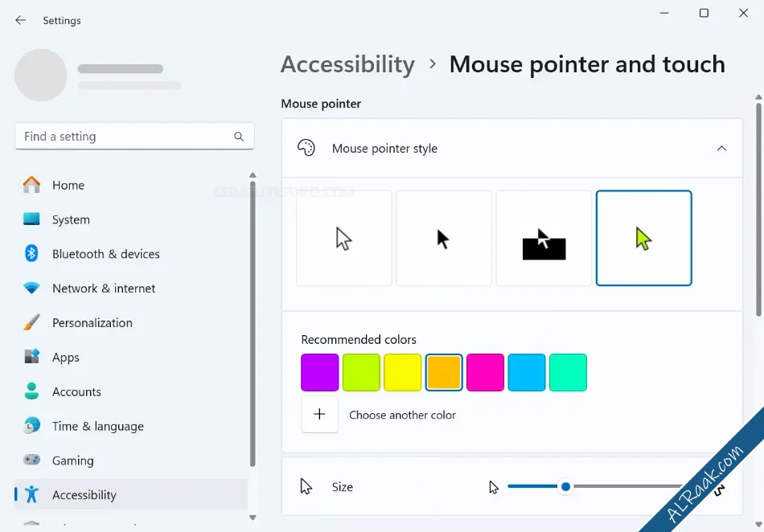Viewport: 764px width, 532px height.
Task: Click the user profile avatar
Action: point(41,75)
